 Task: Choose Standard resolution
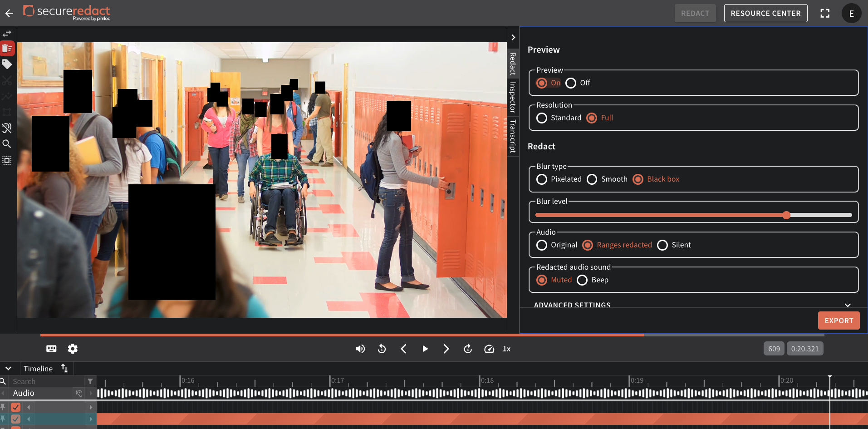pos(542,118)
